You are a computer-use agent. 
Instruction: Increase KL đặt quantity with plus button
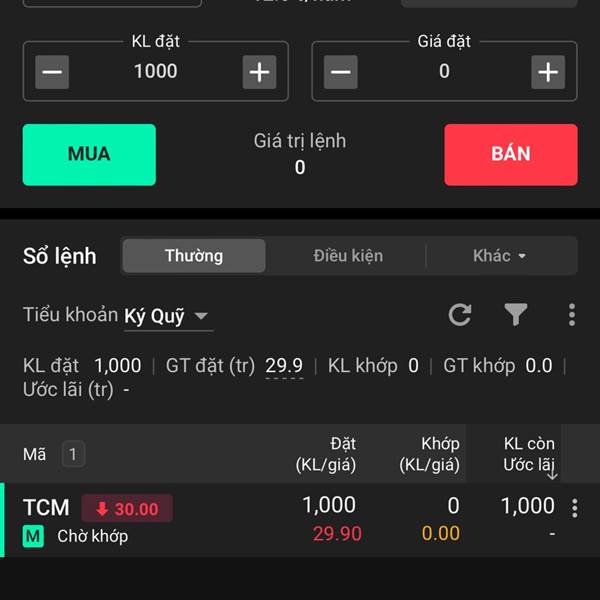coord(259,72)
